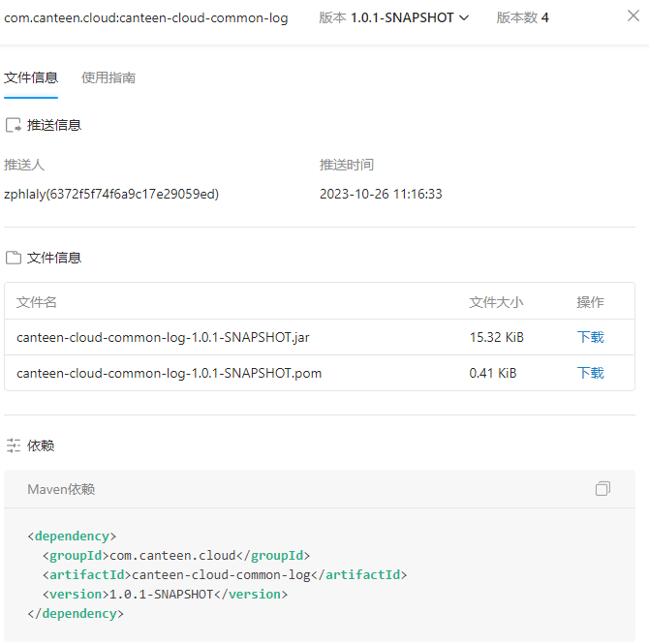
Task: Close the artifact detail panel
Action: tap(634, 16)
